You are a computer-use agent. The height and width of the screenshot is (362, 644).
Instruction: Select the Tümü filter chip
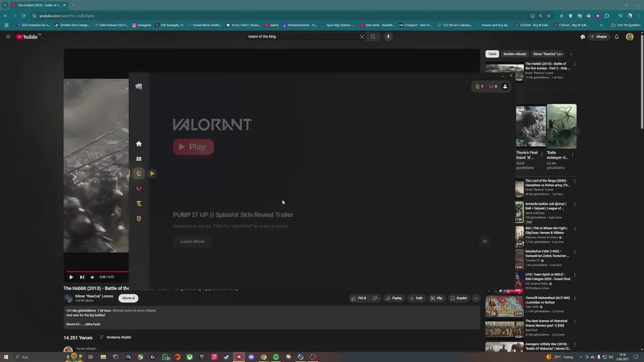pos(492,54)
